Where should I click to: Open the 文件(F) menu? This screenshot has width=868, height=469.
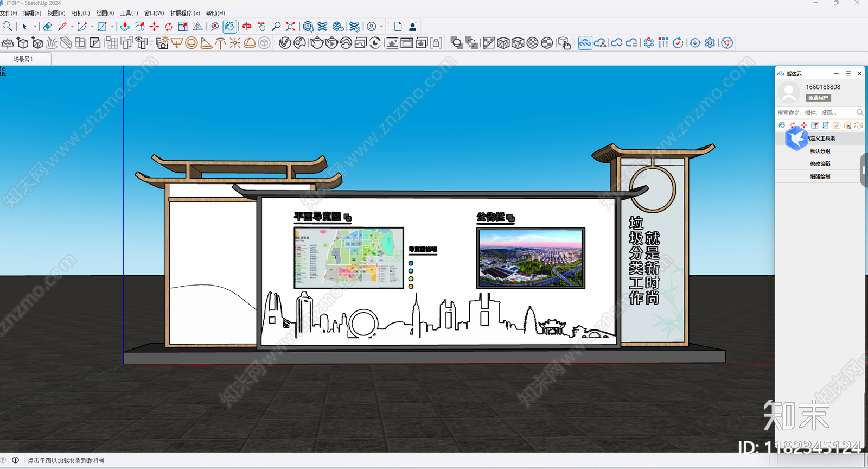point(9,13)
